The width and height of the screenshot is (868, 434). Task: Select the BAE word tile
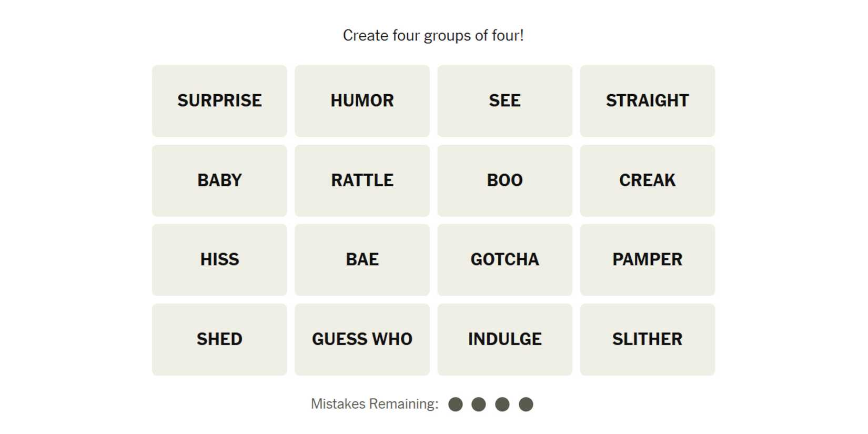pos(362,260)
